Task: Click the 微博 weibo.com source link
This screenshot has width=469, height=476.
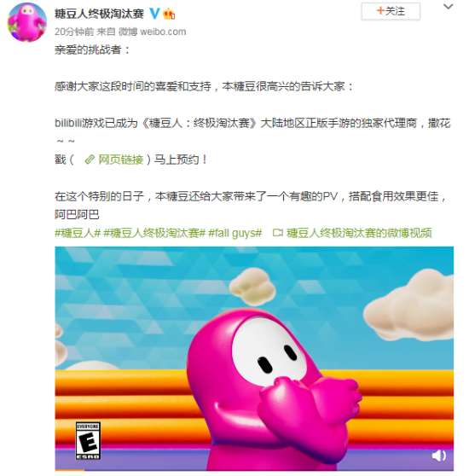Action: coord(152,32)
